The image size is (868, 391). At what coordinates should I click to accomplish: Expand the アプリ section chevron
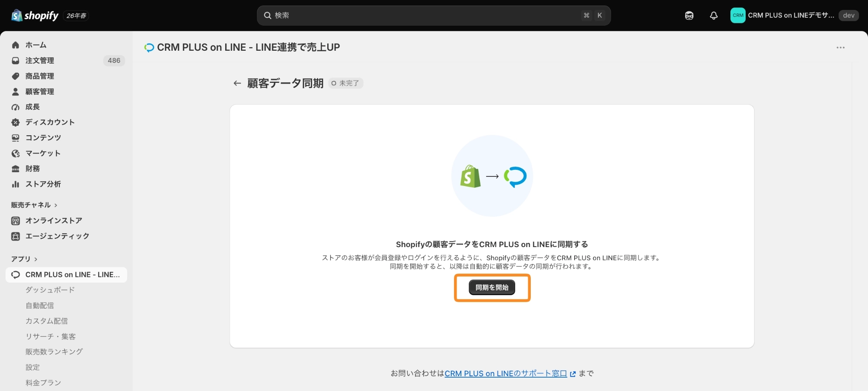click(36, 259)
